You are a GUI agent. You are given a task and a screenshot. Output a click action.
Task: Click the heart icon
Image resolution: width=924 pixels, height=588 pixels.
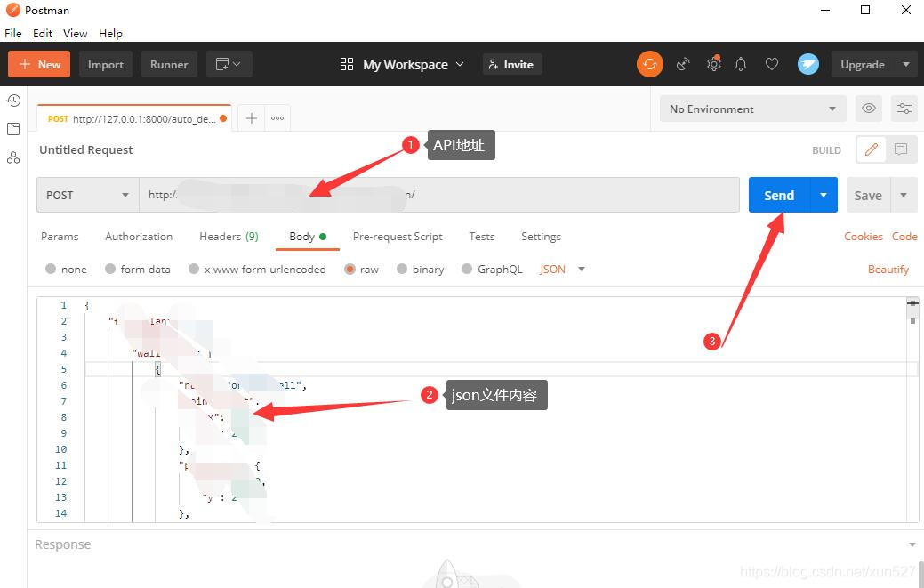click(x=772, y=64)
